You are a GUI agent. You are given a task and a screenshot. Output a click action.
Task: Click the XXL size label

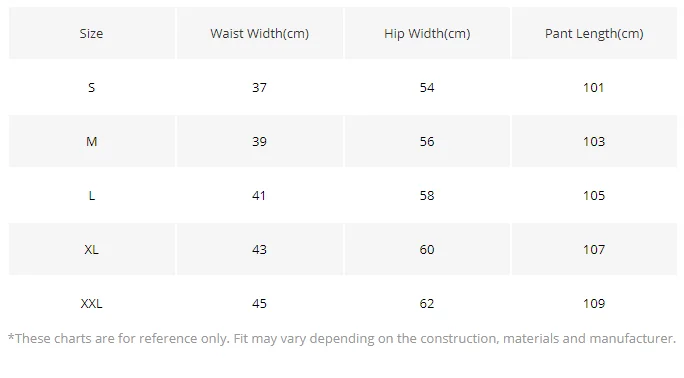[x=92, y=303]
